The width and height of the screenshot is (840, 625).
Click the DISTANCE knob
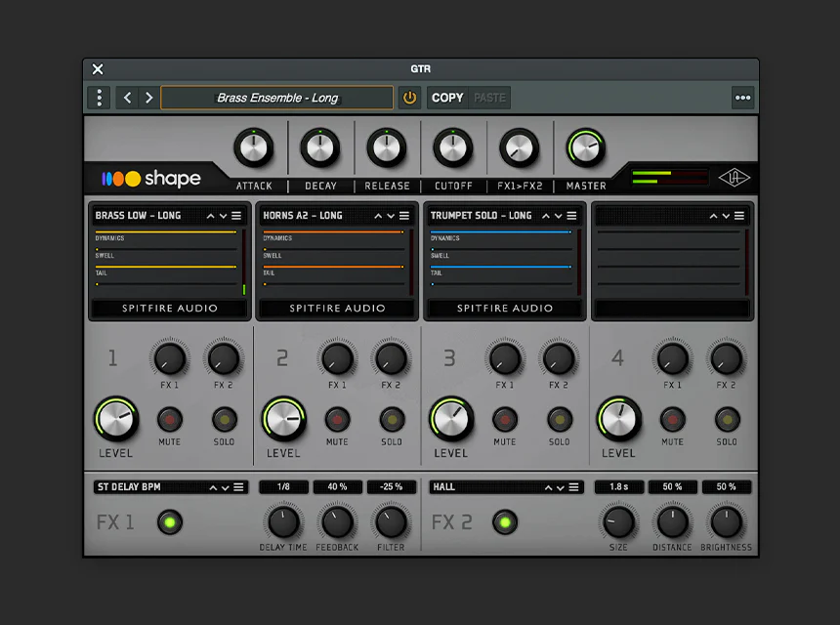[x=672, y=522]
